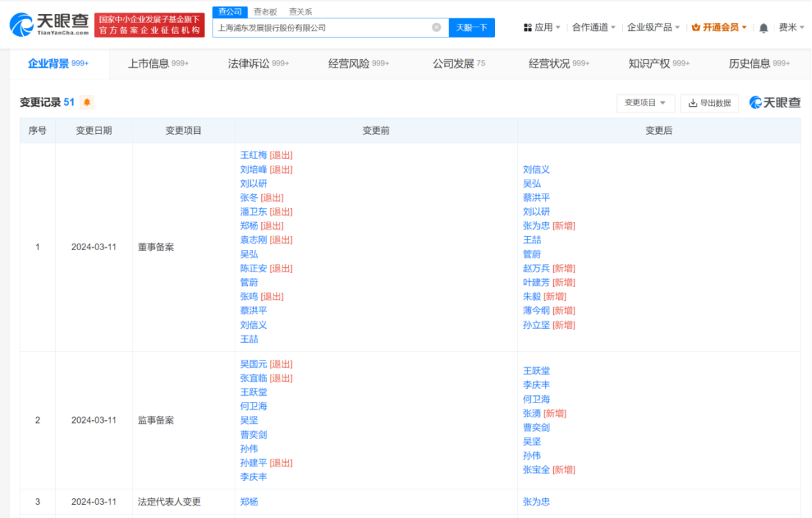Expand the 合作通道 menu
812x518 pixels.
pos(594,27)
